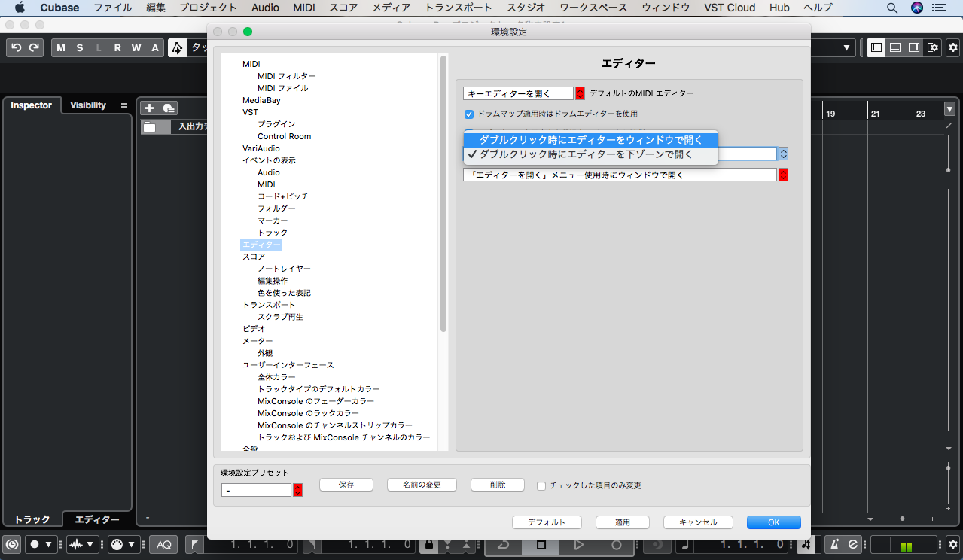Open the スタジオ menu

click(526, 8)
